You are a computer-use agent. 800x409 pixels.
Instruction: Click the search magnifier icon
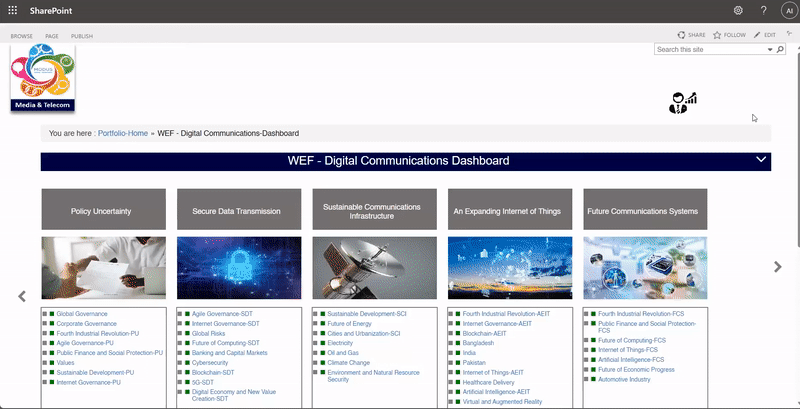point(780,49)
